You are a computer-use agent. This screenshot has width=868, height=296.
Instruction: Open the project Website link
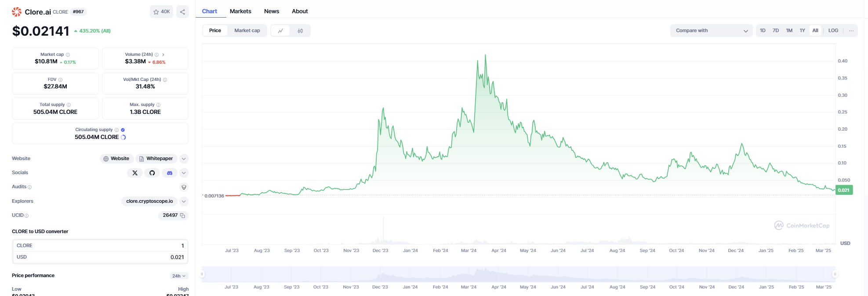(x=116, y=159)
